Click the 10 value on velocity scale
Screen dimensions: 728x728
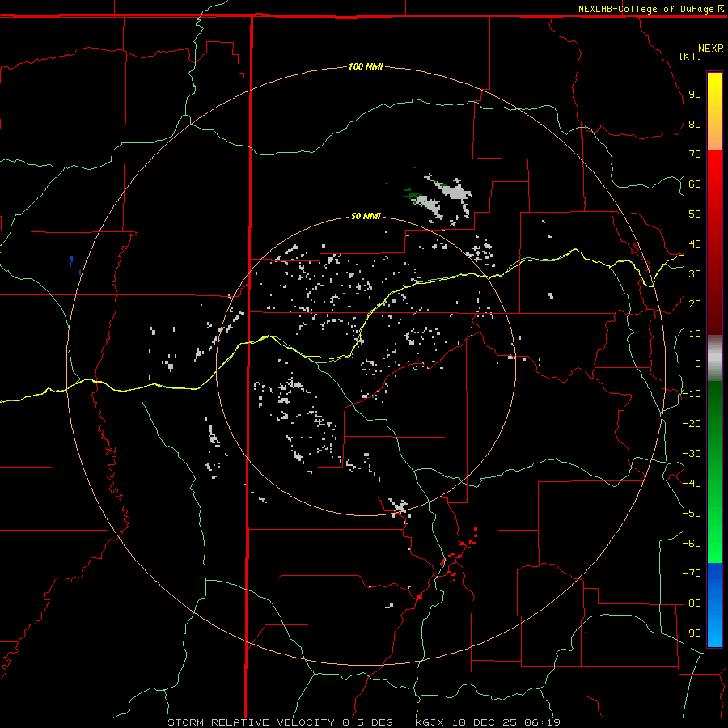(x=695, y=334)
